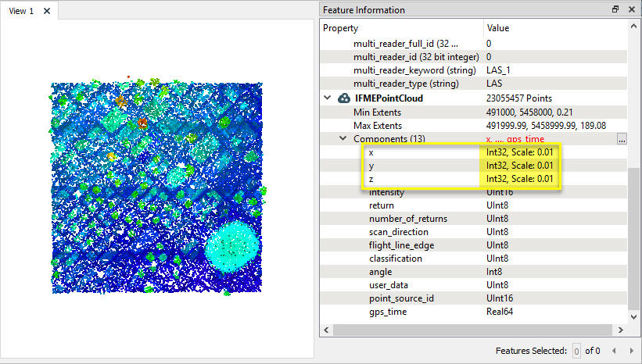
Task: Go to the next selected feature
Action: tap(631, 351)
